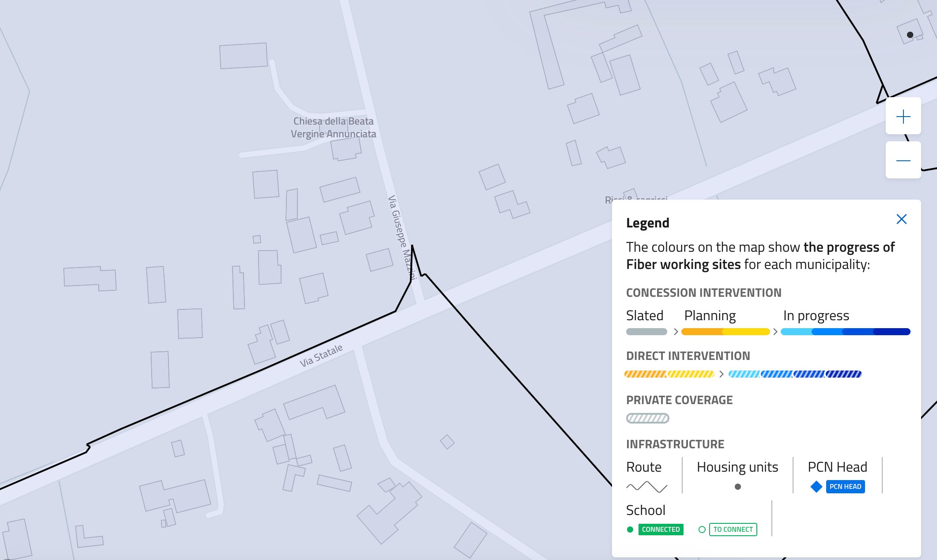The height and width of the screenshot is (560, 937).
Task: Click the Housing units dot in legend
Action: pyautogui.click(x=737, y=487)
